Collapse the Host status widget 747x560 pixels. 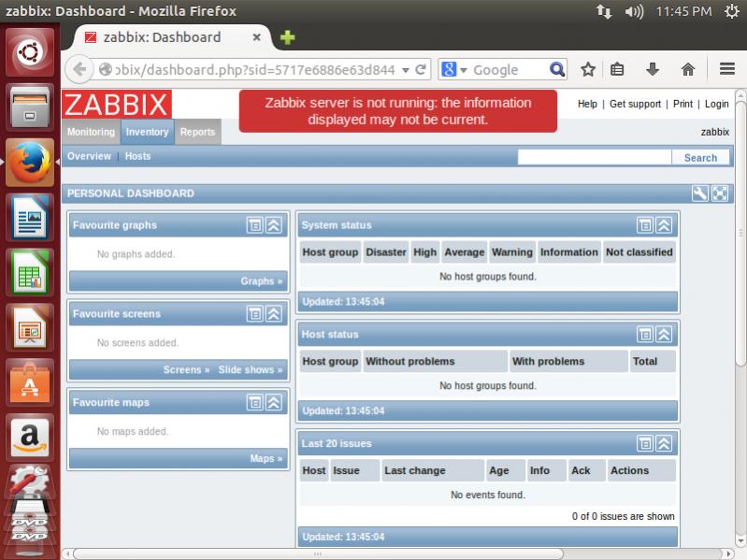click(x=664, y=335)
